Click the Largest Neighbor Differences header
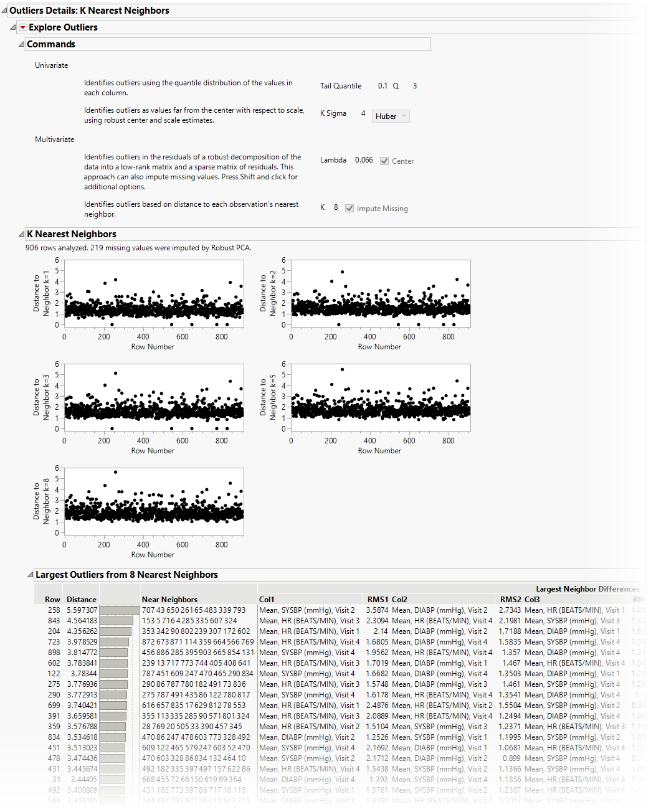The height and width of the screenshot is (812, 651). tap(587, 589)
